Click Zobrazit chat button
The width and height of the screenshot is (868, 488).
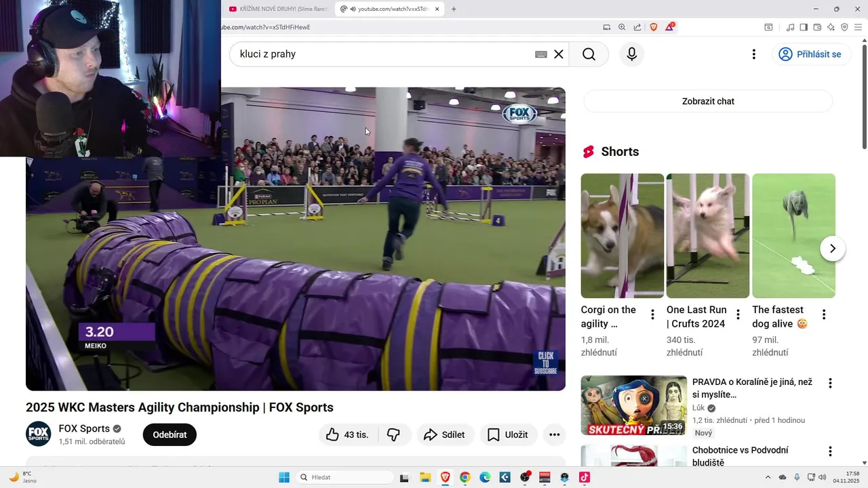coord(708,101)
